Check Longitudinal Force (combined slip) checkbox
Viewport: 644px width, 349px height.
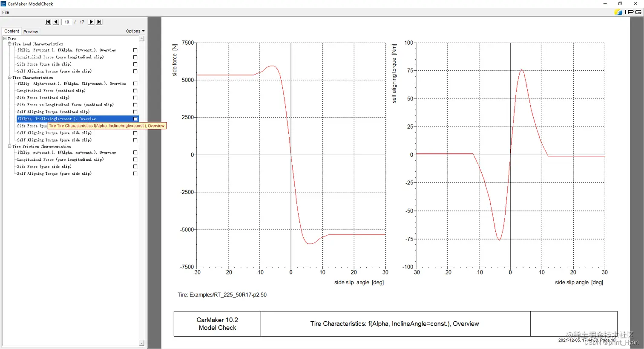tap(135, 90)
